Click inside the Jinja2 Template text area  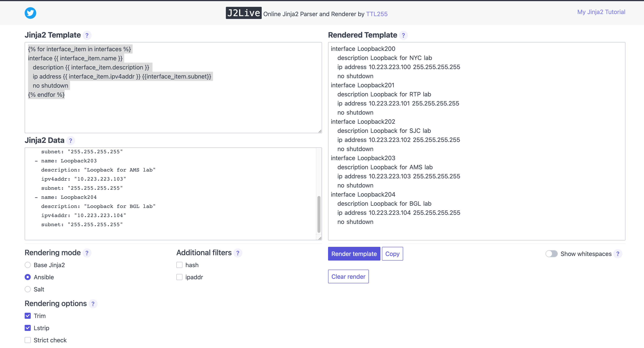pyautogui.click(x=173, y=87)
